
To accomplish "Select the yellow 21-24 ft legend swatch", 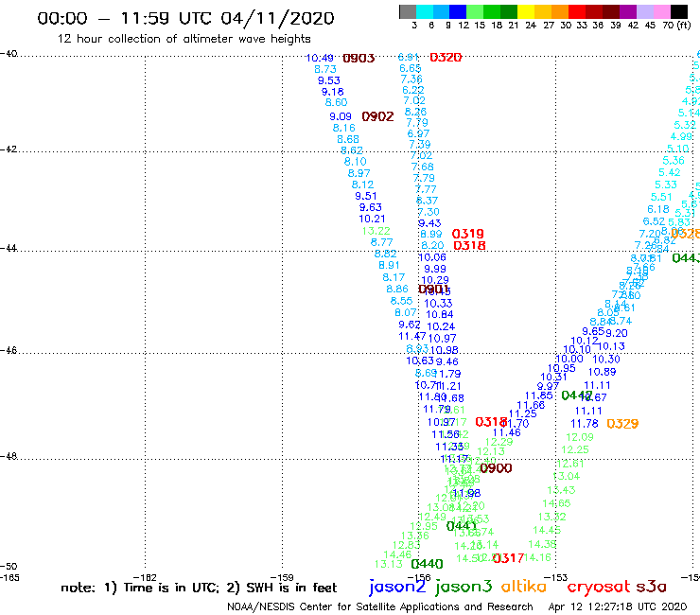I will click(x=526, y=11).
